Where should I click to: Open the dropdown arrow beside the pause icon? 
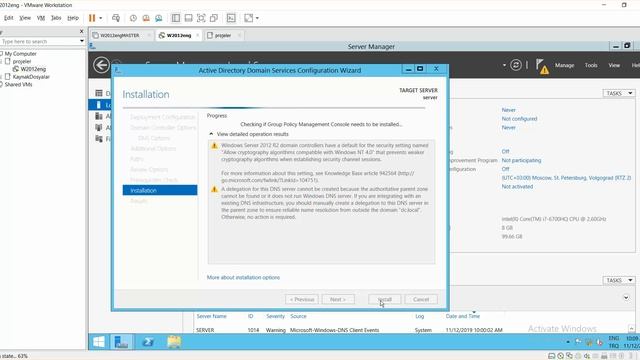point(100,18)
